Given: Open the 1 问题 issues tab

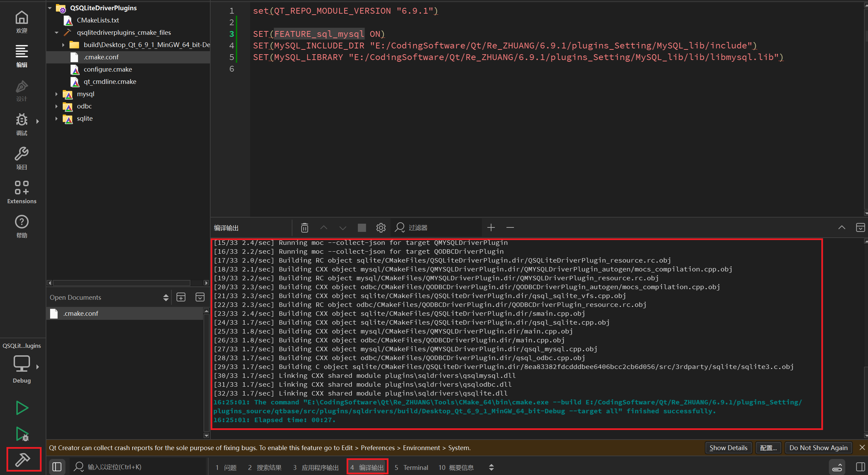Looking at the screenshot, I should (226, 467).
